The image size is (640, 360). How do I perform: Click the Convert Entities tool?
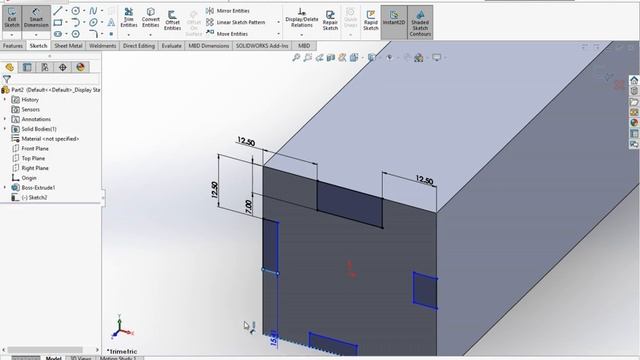151,18
